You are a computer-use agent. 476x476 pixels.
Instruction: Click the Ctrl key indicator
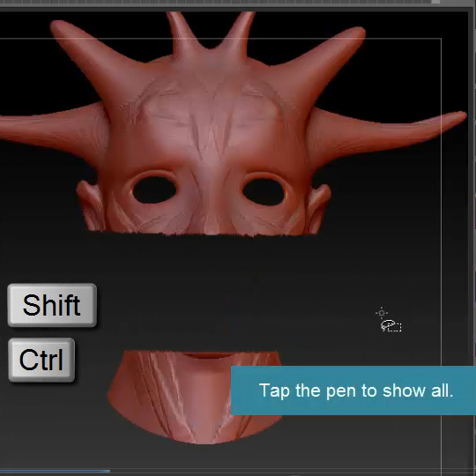click(x=41, y=360)
